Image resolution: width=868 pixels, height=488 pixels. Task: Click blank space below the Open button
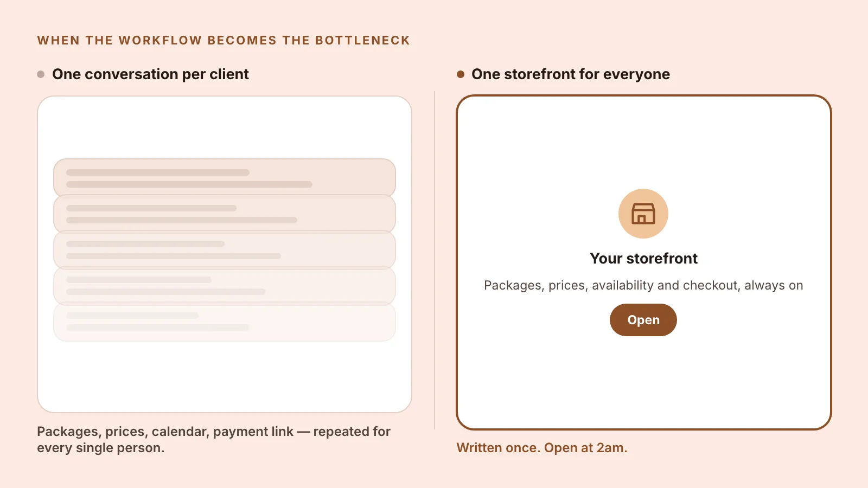point(643,382)
